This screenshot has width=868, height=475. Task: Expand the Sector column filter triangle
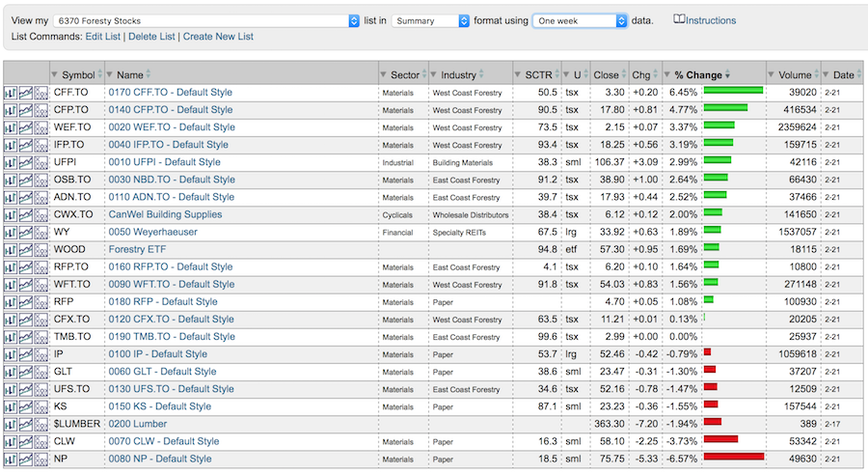(x=384, y=74)
